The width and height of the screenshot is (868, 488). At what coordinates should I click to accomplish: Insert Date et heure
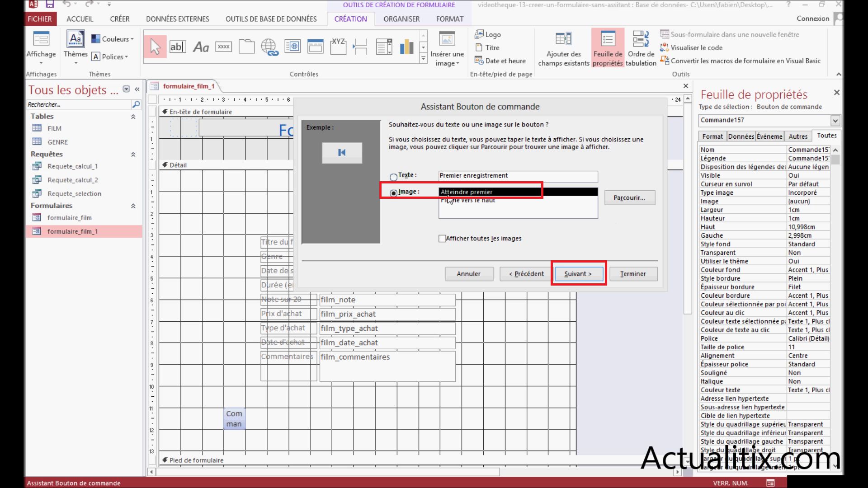pyautogui.click(x=500, y=61)
